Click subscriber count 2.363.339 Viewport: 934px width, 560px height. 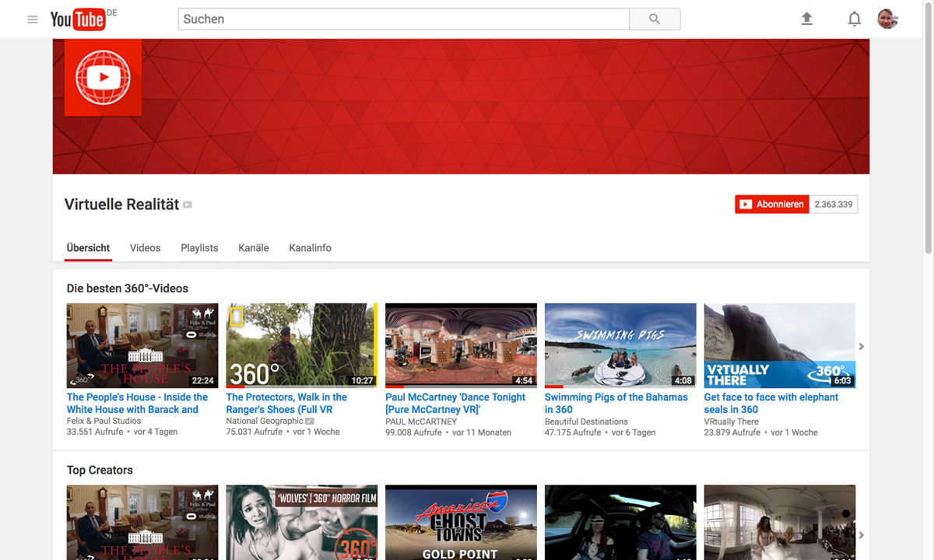pos(834,205)
